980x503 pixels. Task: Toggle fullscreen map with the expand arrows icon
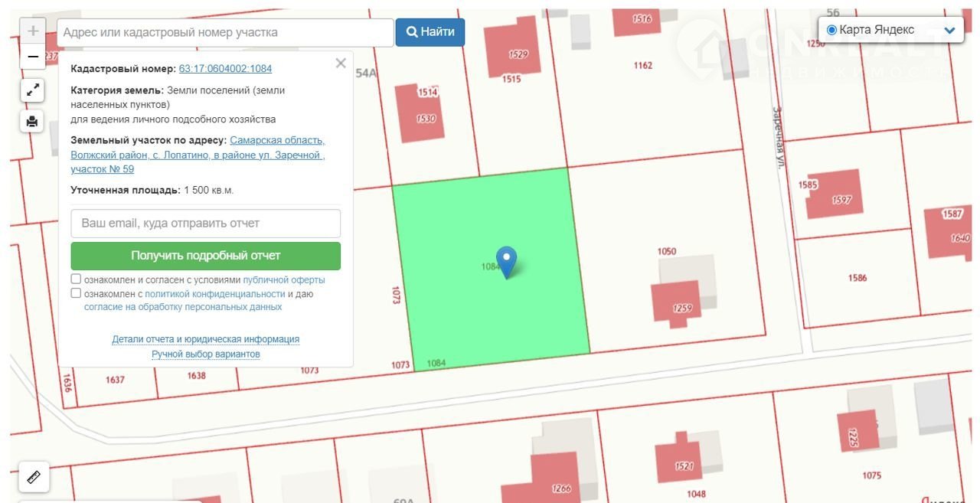(x=32, y=90)
